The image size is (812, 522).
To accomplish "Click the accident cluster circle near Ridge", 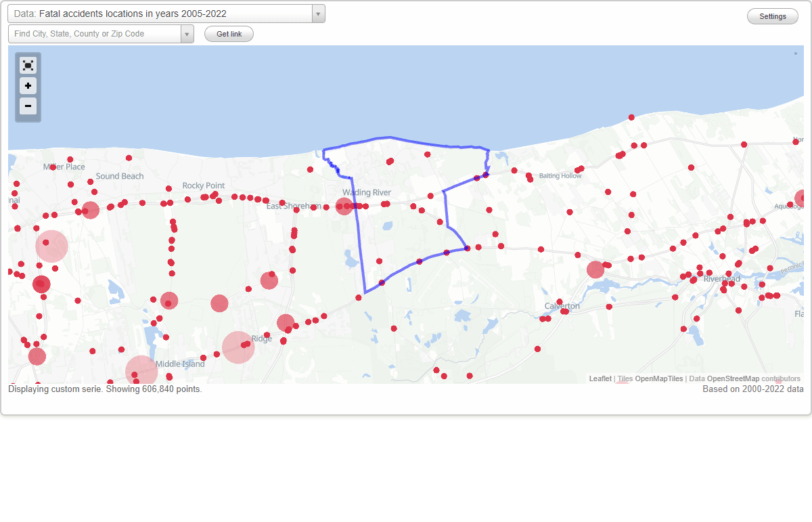I will pos(238,347).
